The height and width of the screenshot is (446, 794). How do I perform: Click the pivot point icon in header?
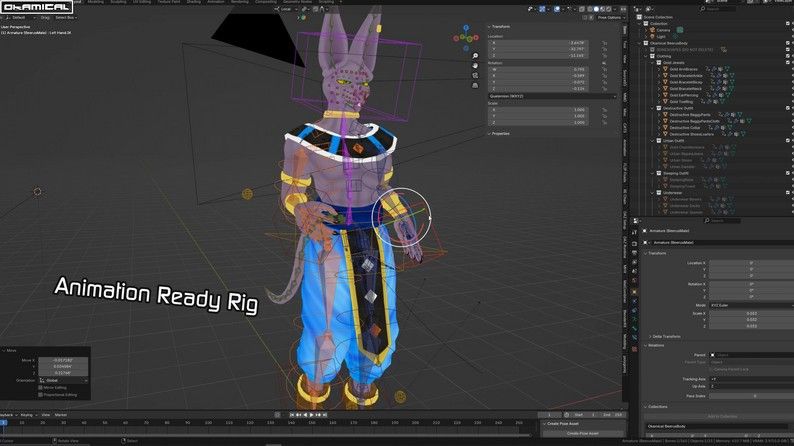pyautogui.click(x=304, y=9)
